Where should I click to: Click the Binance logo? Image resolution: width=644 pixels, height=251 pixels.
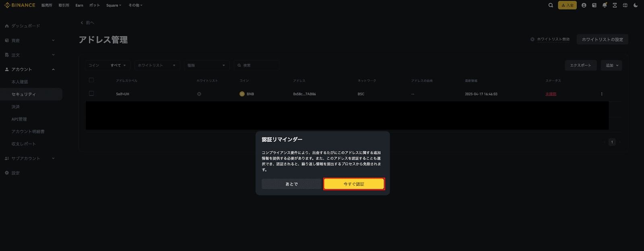click(20, 5)
